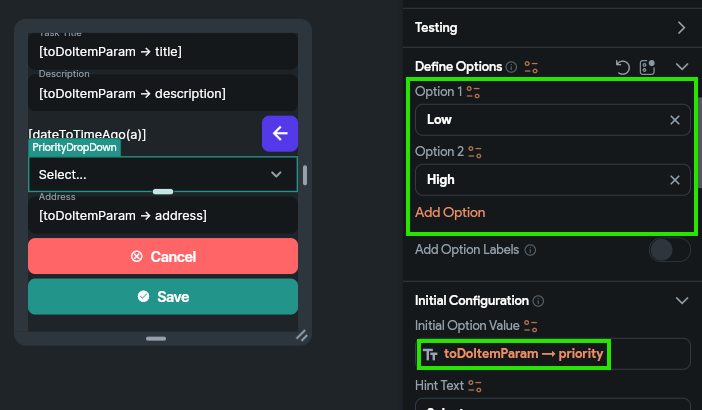The height and width of the screenshot is (410, 702).
Task: Click the PriorityDropDown widget label tag
Action: [x=74, y=148]
